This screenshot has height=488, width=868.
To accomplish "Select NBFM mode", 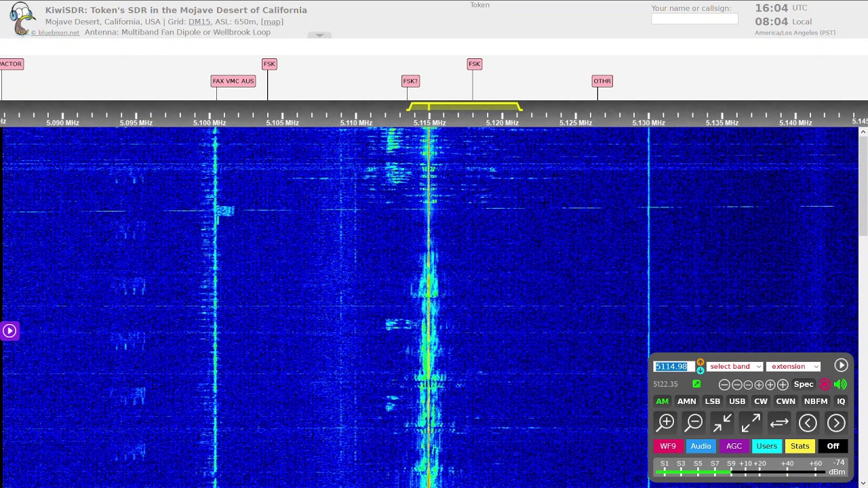I will [816, 401].
